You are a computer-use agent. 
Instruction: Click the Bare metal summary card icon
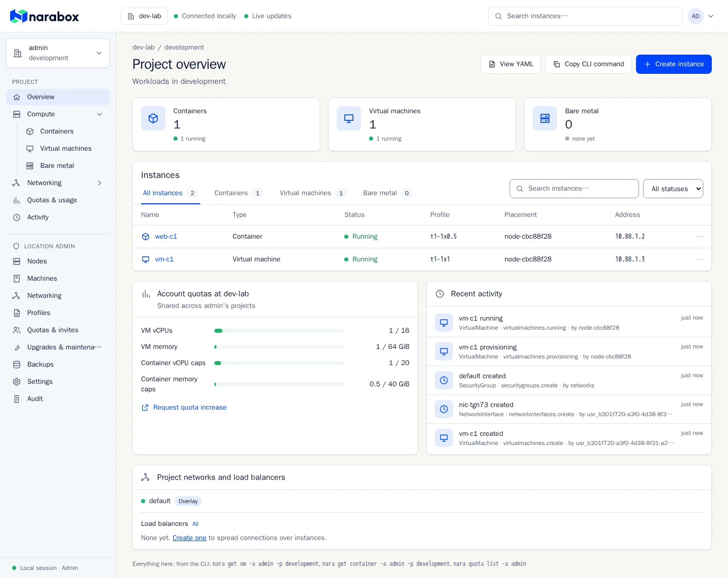coord(545,118)
